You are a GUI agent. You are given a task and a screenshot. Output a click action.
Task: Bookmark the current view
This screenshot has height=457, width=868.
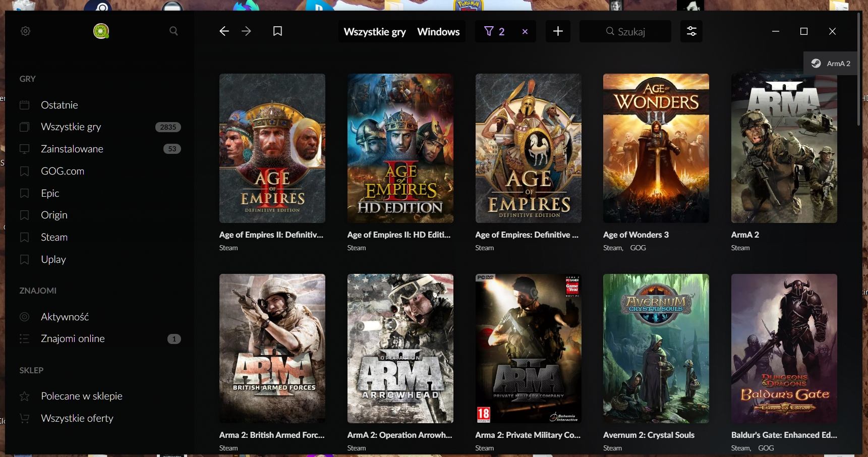coord(277,31)
